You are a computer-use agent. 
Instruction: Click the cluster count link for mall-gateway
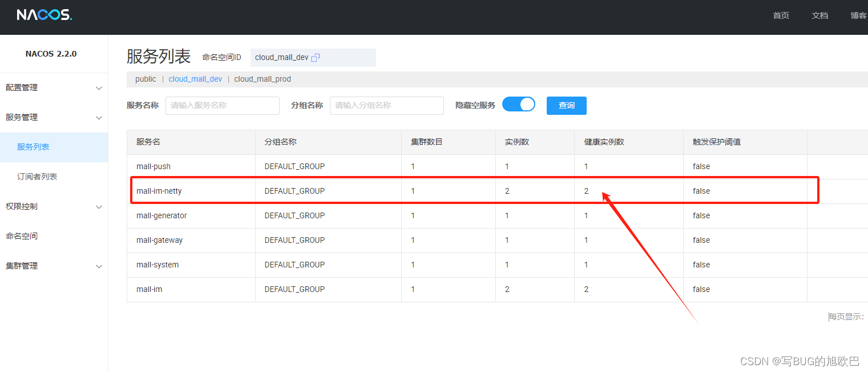[x=413, y=240]
